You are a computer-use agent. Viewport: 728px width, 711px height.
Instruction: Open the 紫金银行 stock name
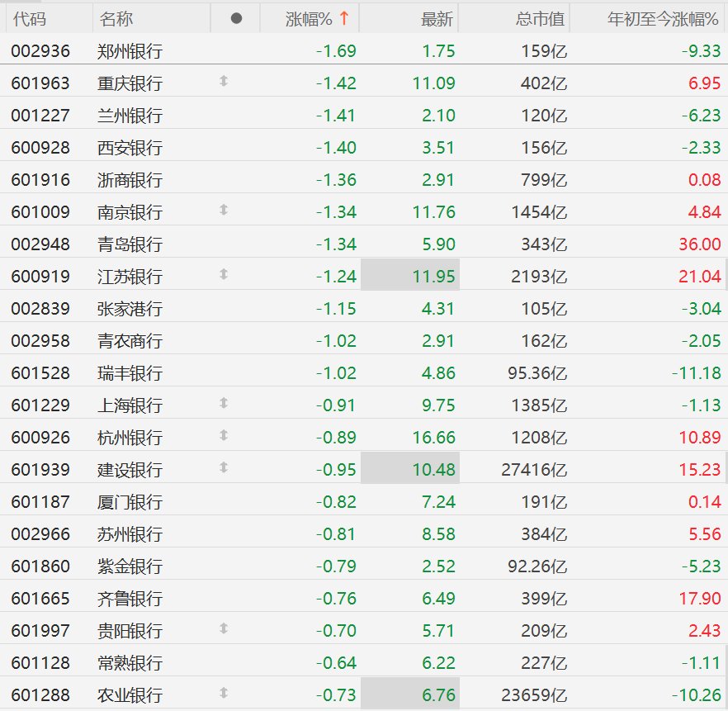click(x=130, y=566)
